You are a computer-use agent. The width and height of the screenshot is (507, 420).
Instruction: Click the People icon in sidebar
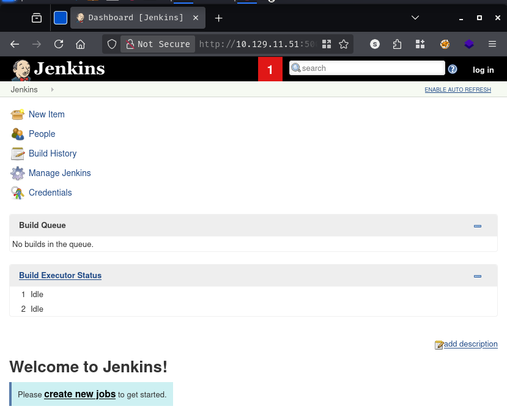pos(17,134)
